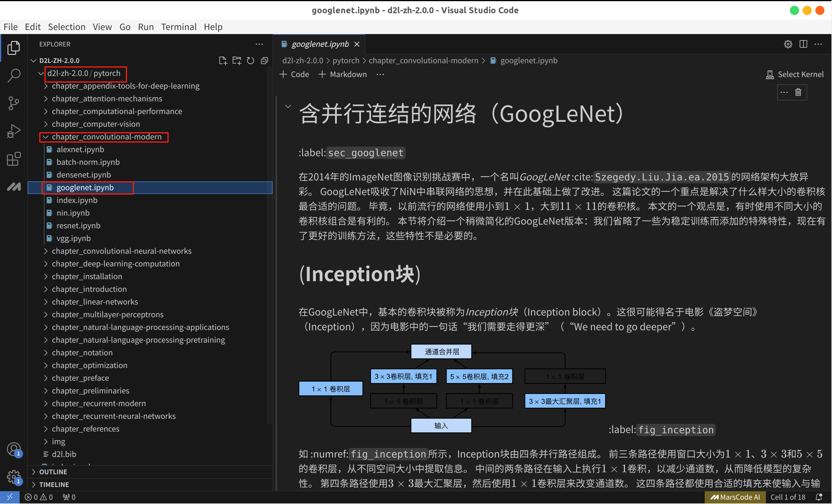
Task: Open the Extensions view
Action: 14,159
